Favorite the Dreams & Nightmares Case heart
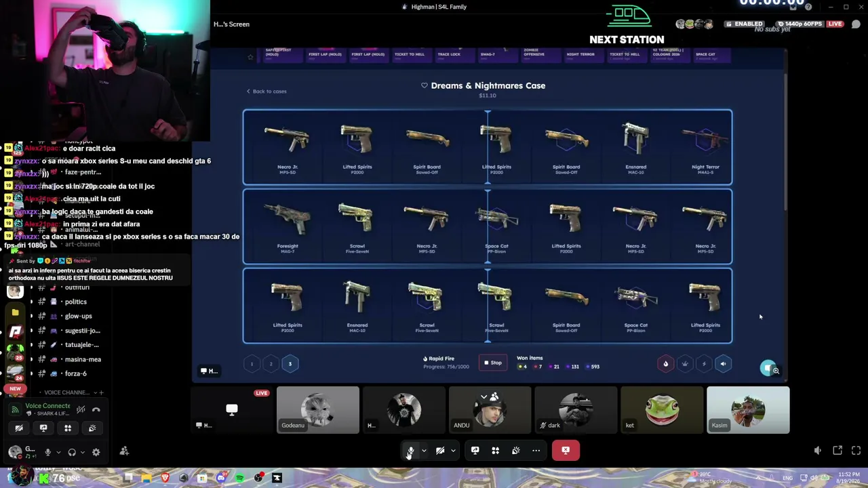 425,85
